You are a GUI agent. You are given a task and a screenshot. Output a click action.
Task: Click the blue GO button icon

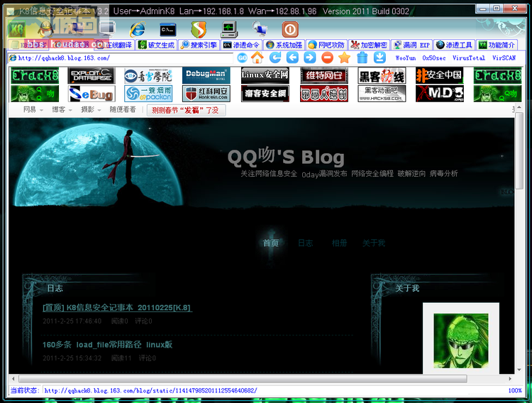tap(242, 57)
